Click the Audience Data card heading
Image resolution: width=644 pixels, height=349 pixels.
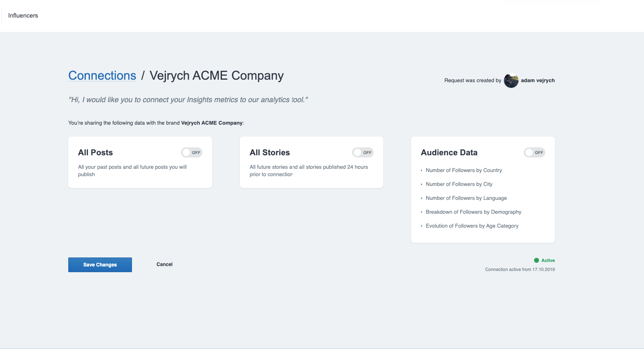click(449, 152)
